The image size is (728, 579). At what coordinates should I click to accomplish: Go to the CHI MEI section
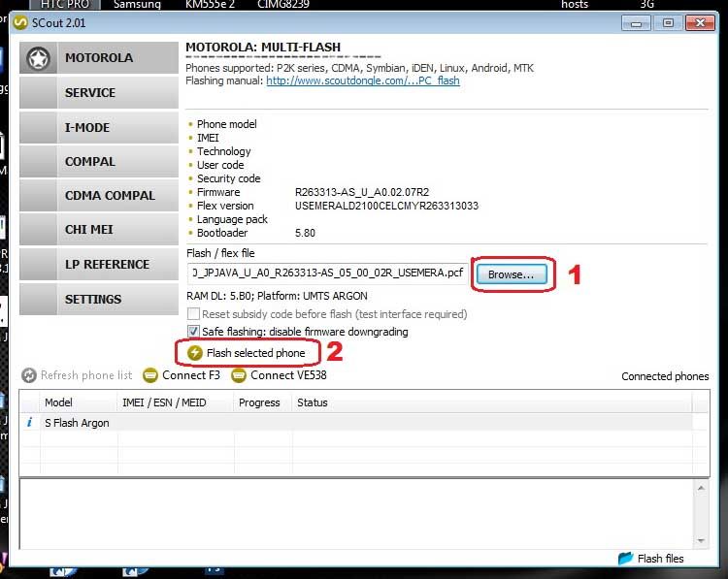click(x=99, y=230)
